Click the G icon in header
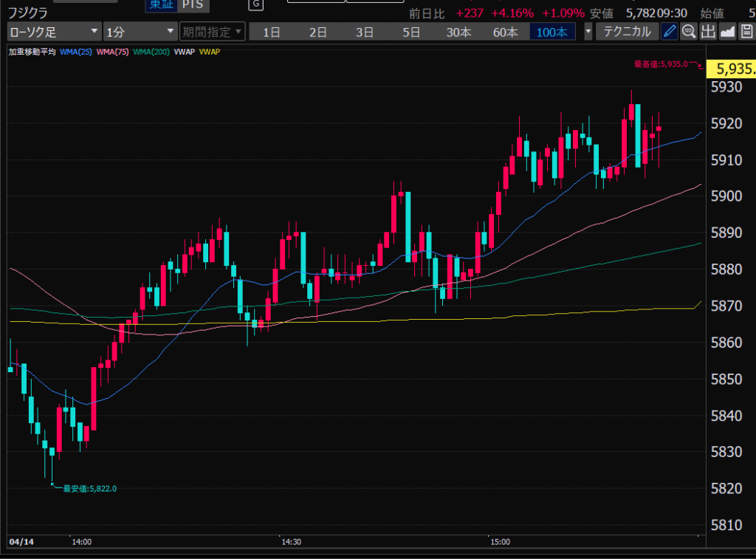The width and height of the screenshot is (756, 559). (256, 4)
